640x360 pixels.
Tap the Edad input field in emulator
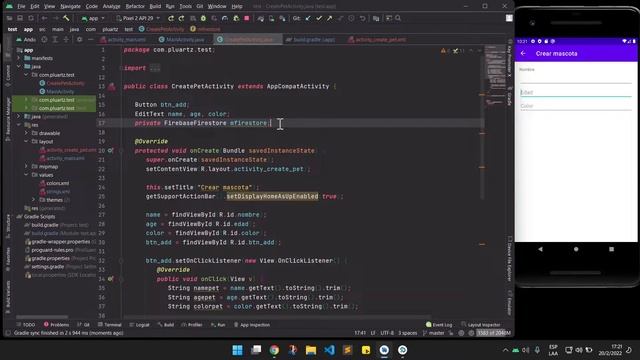tap(576, 93)
